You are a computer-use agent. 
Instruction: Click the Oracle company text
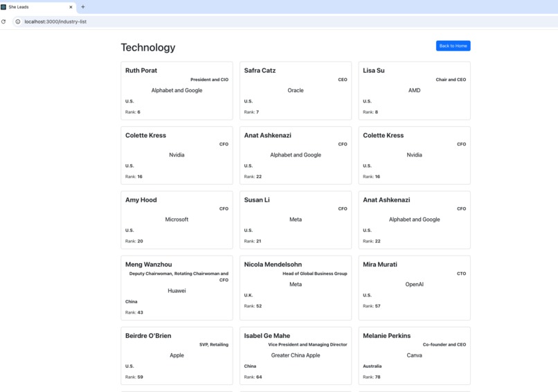(296, 91)
